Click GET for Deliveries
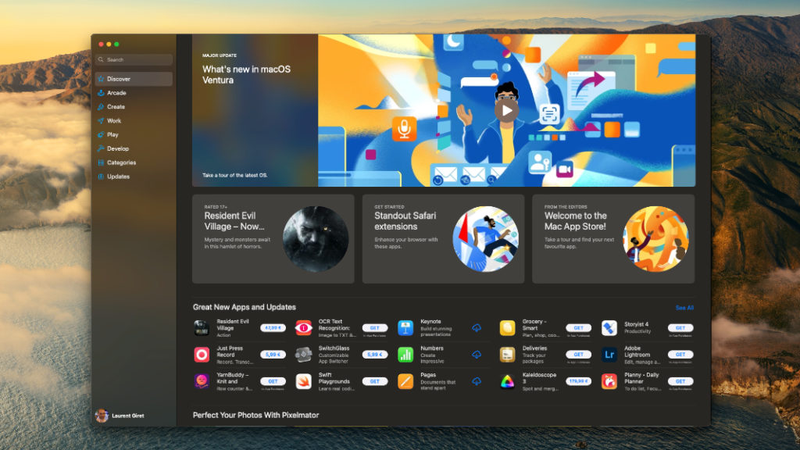 click(x=579, y=354)
